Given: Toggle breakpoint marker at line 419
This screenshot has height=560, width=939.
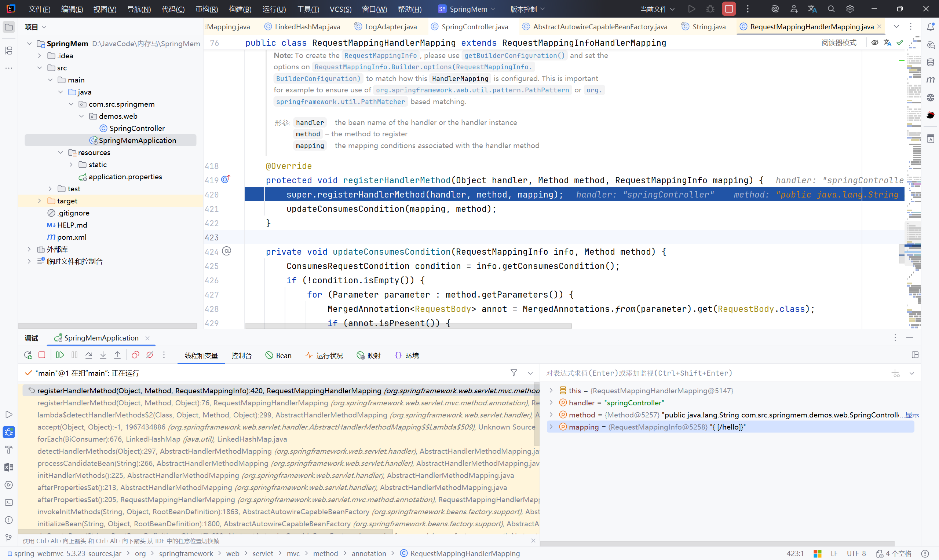Looking at the screenshot, I should (x=226, y=180).
